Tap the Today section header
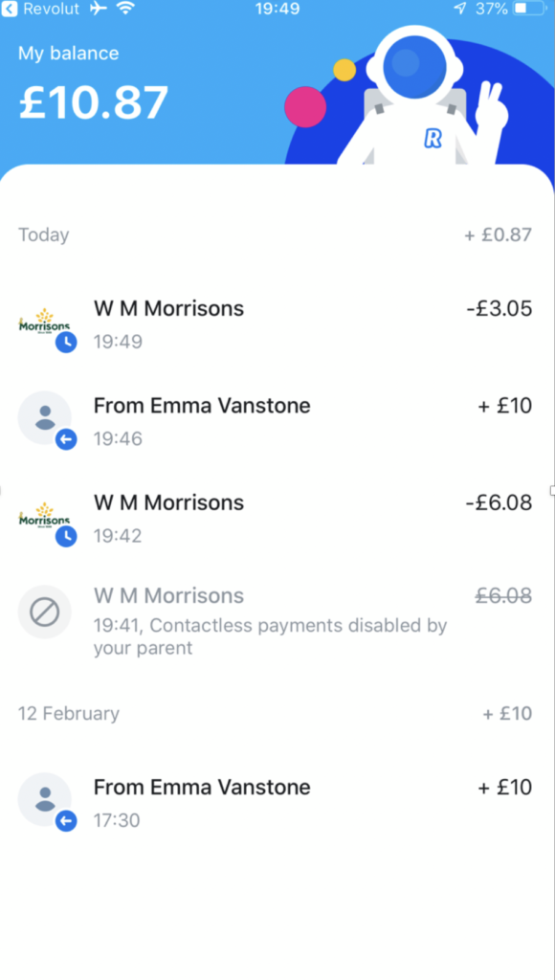This screenshot has width=555, height=980. click(x=44, y=235)
